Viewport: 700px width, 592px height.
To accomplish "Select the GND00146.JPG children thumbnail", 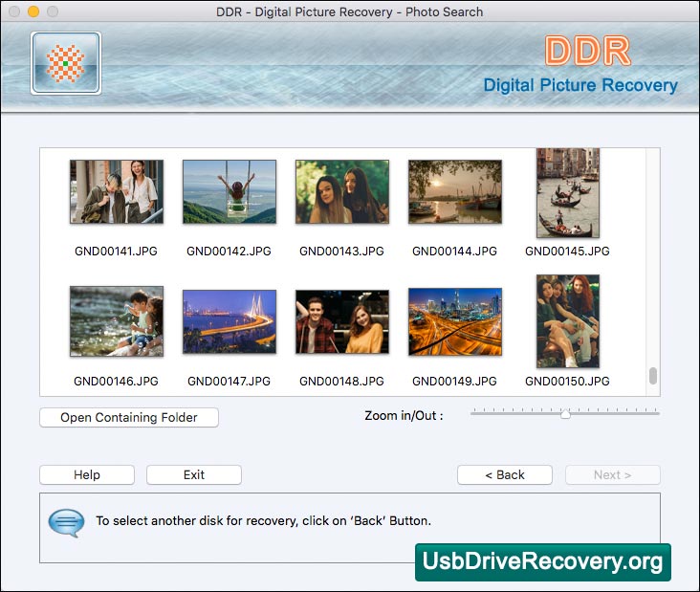I will (x=117, y=321).
